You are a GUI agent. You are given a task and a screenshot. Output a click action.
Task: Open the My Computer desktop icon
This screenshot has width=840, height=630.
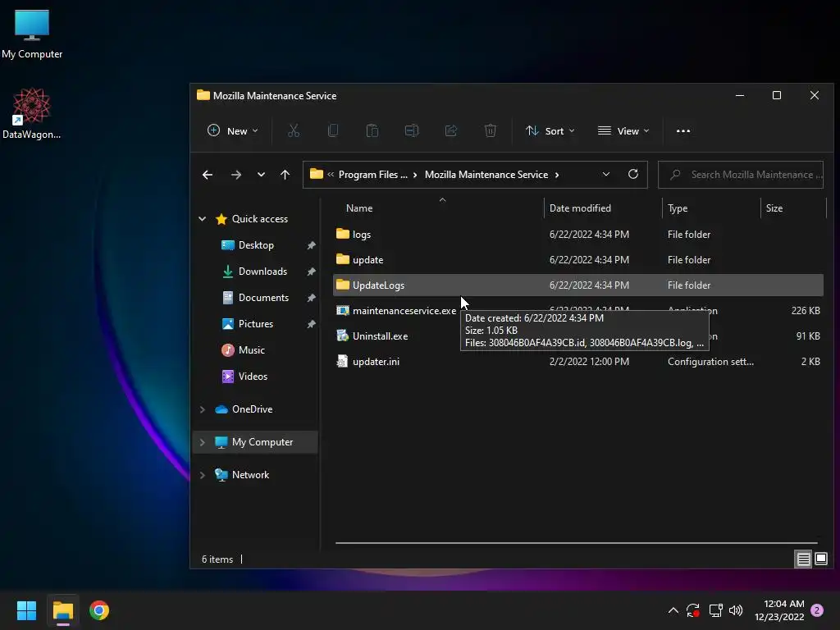click(32, 34)
